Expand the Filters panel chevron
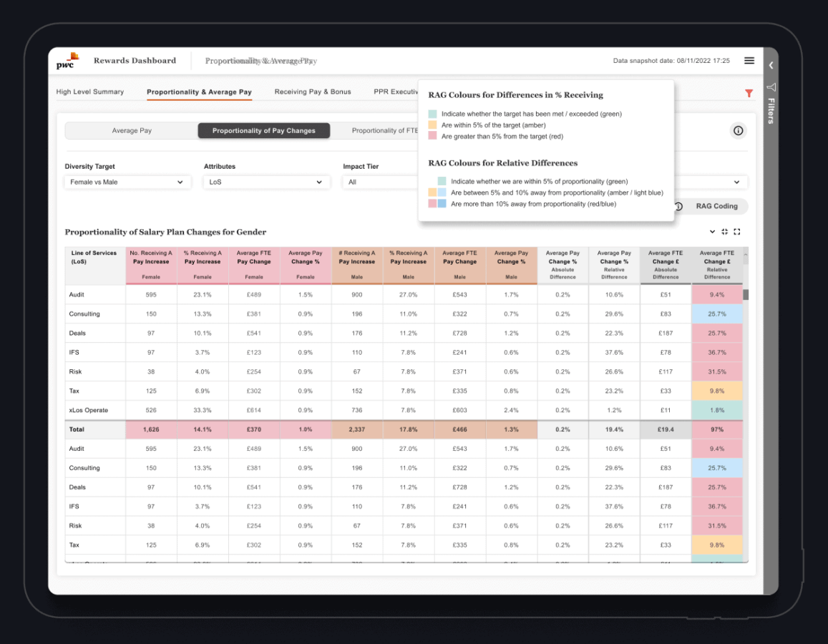 [x=771, y=65]
